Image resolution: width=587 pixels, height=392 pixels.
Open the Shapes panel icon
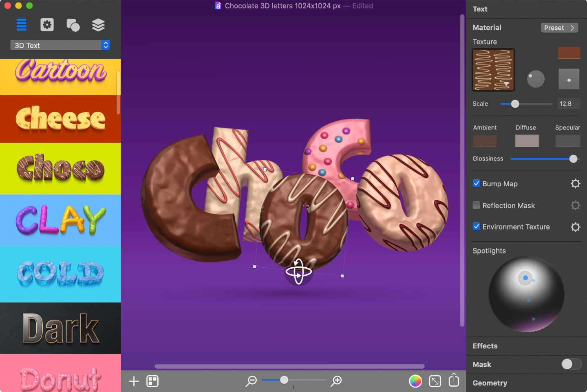click(x=73, y=25)
